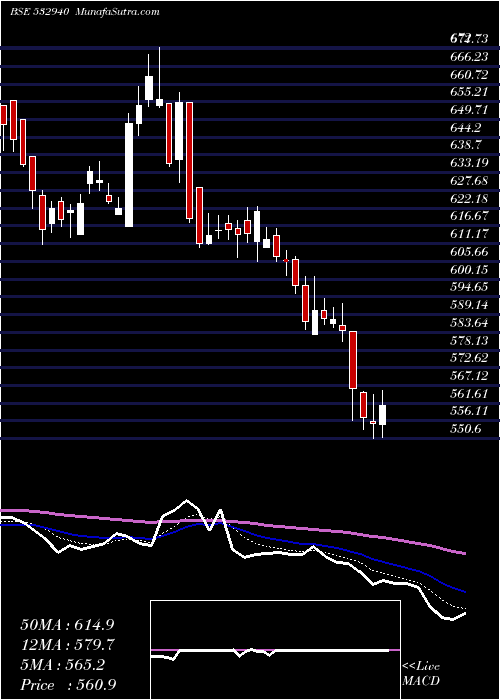Click the <<Live MACD label
Screen dimensions: 500x700
[x=421, y=674]
